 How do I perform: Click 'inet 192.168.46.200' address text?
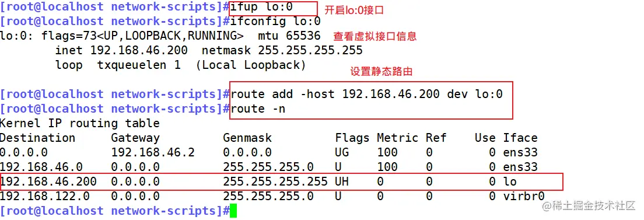coord(121,51)
